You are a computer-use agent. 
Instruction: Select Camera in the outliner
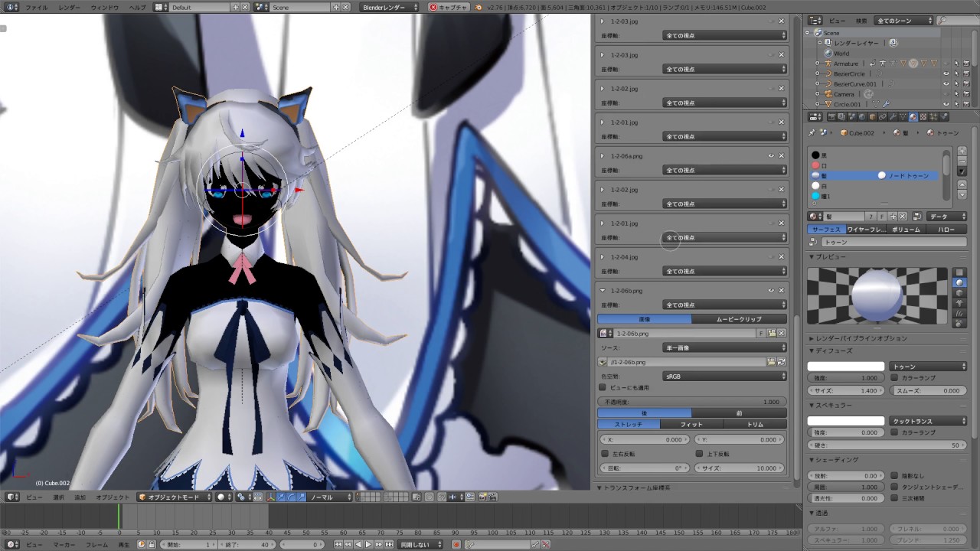pyautogui.click(x=844, y=94)
